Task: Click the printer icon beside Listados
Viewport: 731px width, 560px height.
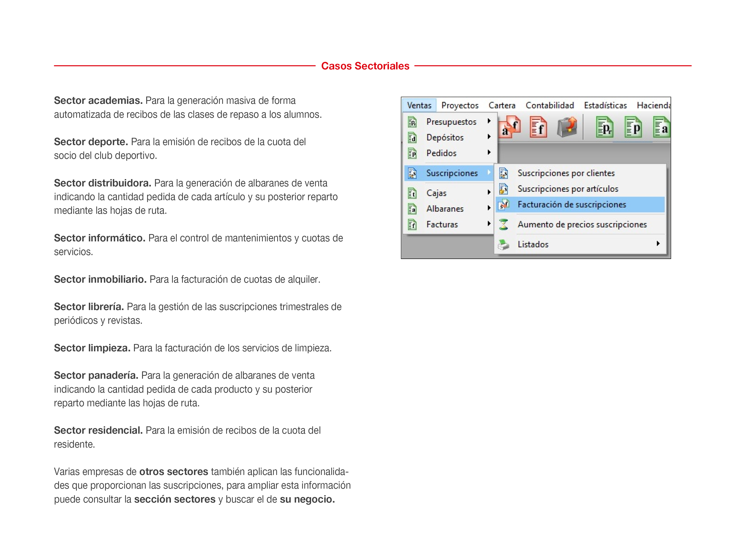Action: [x=504, y=244]
